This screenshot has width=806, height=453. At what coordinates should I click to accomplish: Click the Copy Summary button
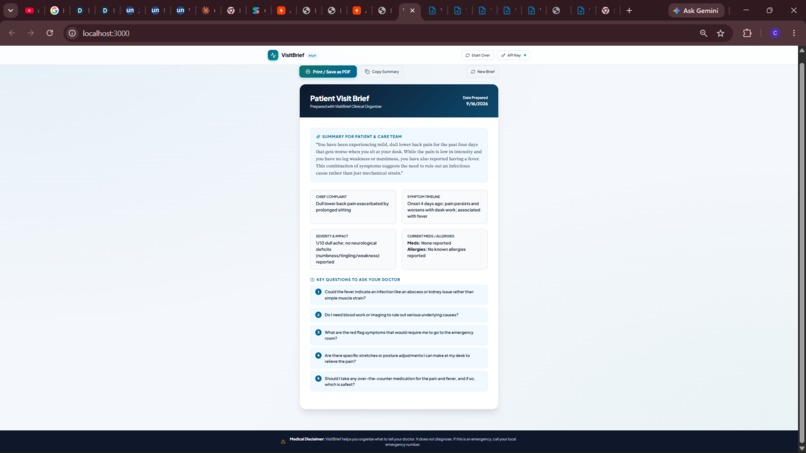coord(382,71)
